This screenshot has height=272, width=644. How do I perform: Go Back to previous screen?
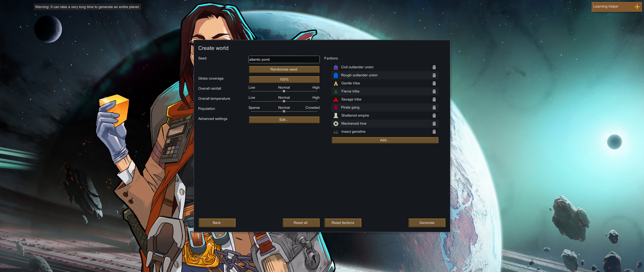(x=217, y=223)
